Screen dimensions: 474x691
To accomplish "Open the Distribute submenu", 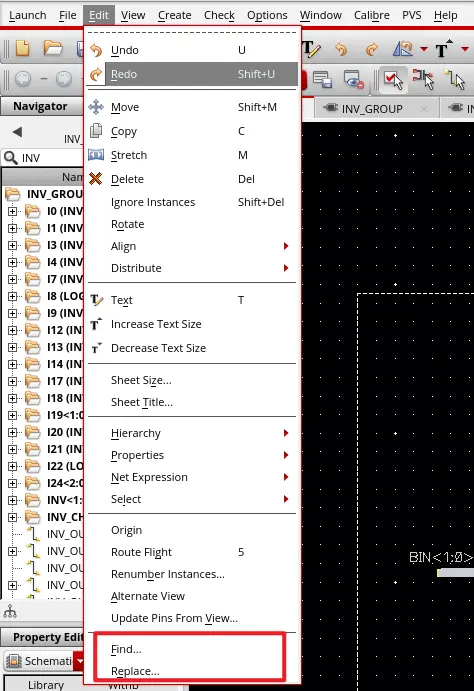I will (192, 268).
